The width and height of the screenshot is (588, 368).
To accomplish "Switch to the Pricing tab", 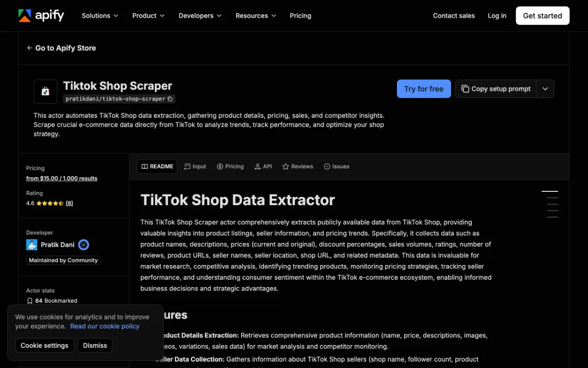I will coord(230,166).
